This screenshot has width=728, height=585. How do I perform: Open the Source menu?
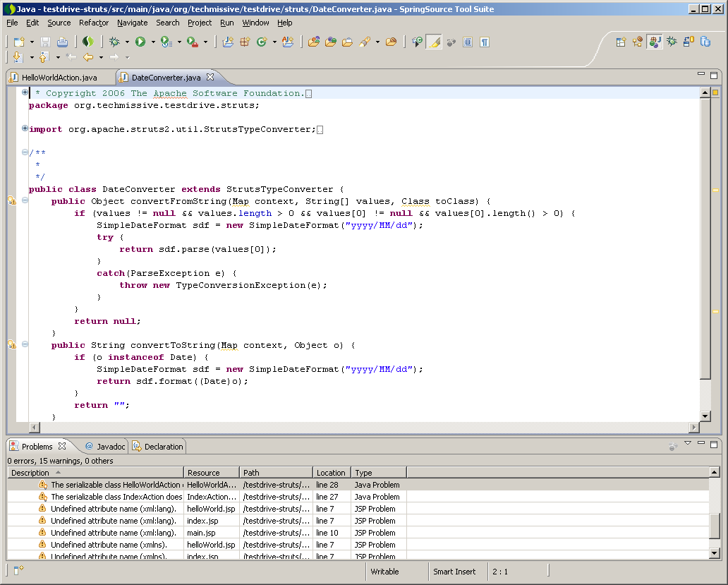pyautogui.click(x=59, y=23)
